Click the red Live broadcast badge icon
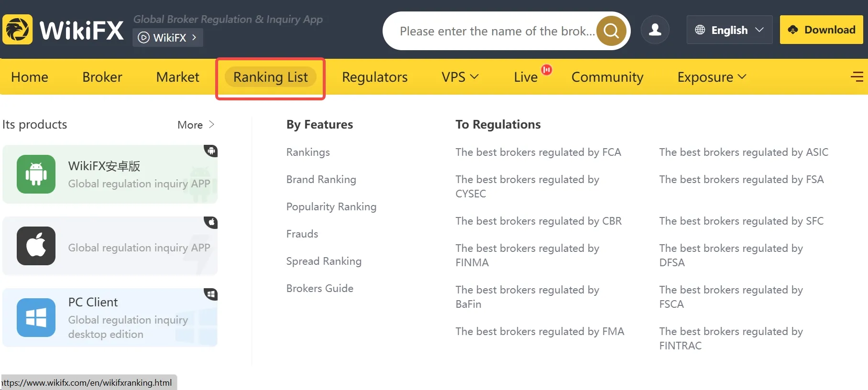Screen dimensions: 868x390 (547, 70)
